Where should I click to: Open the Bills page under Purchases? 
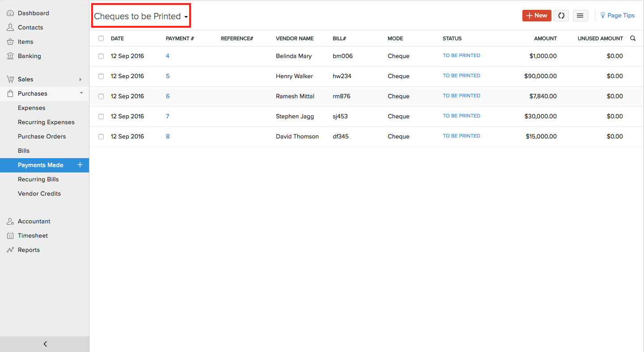point(24,151)
